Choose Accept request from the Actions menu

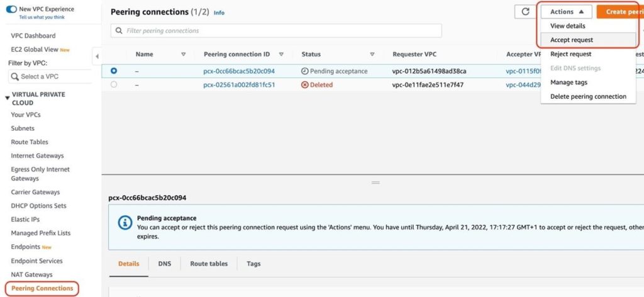[x=588, y=40]
